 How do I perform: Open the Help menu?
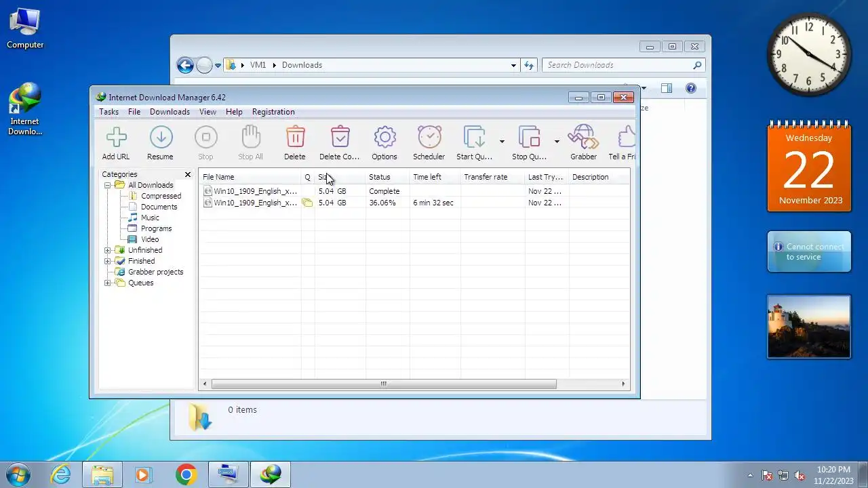point(234,112)
